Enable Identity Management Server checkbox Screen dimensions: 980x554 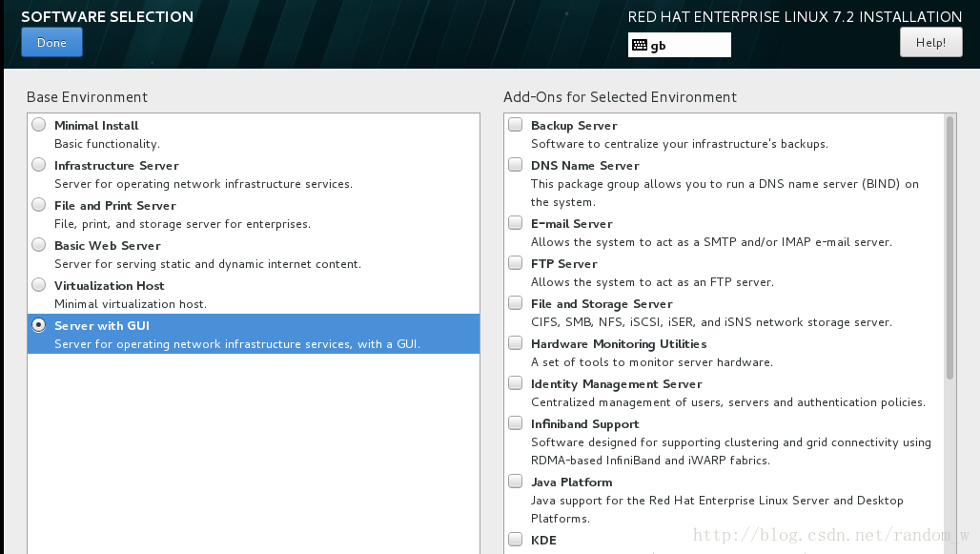(x=515, y=382)
